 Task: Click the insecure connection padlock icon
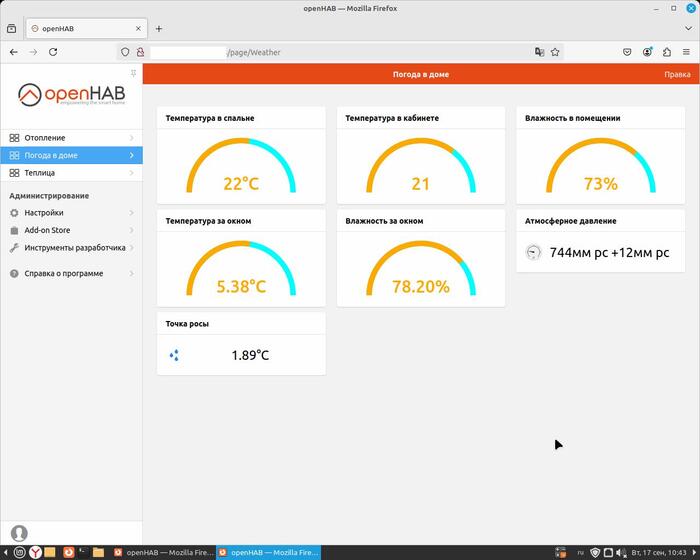coord(140,52)
